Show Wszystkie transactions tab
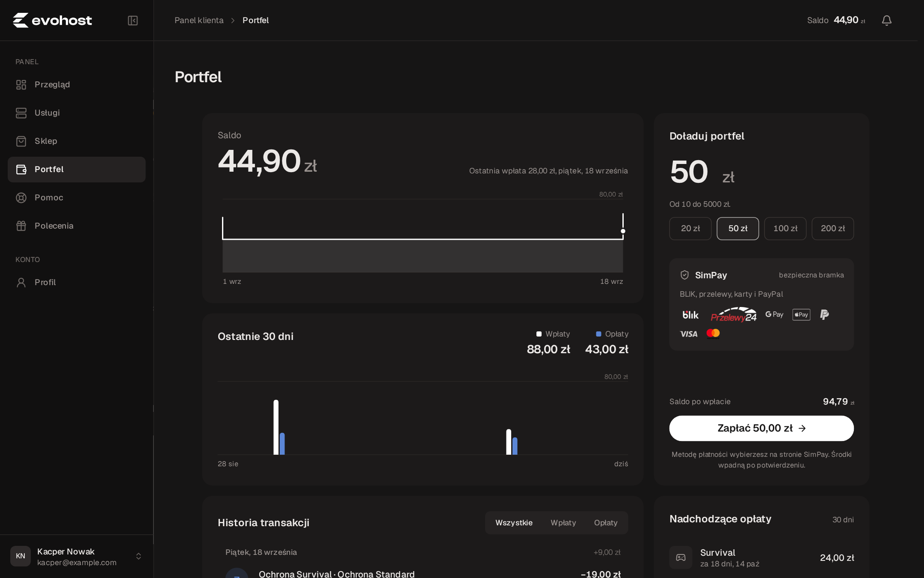Screen dimensions: 924x578 [x=514, y=523]
